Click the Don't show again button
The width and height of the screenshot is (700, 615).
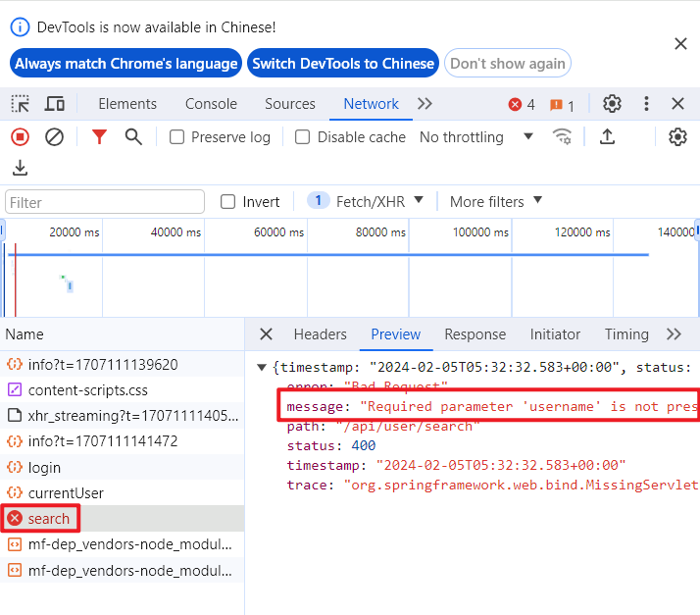click(507, 64)
